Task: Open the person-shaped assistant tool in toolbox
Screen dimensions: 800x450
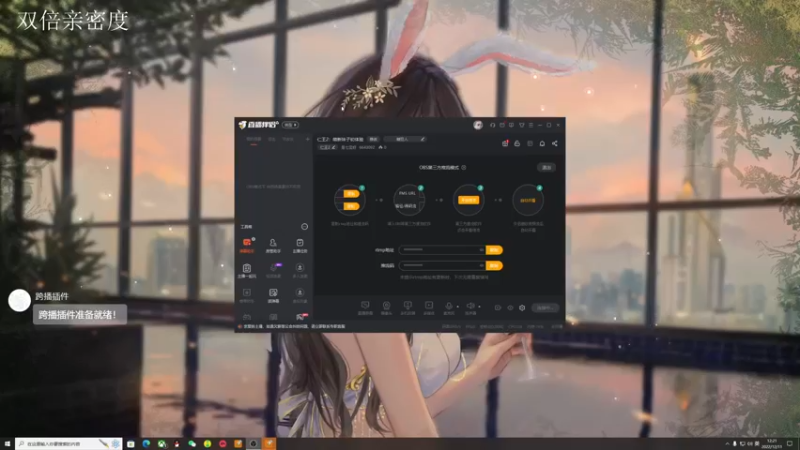Action: click(273, 245)
